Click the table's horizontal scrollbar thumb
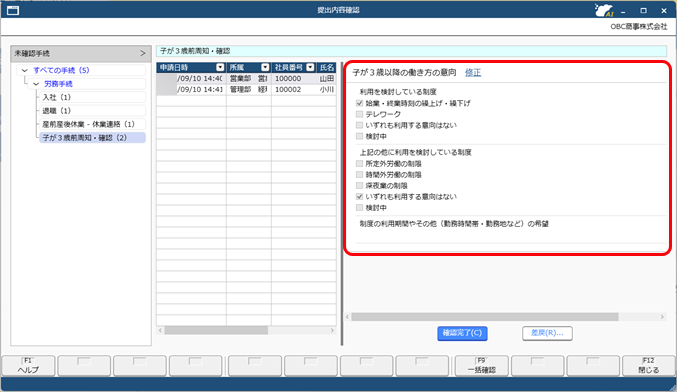 (x=216, y=330)
